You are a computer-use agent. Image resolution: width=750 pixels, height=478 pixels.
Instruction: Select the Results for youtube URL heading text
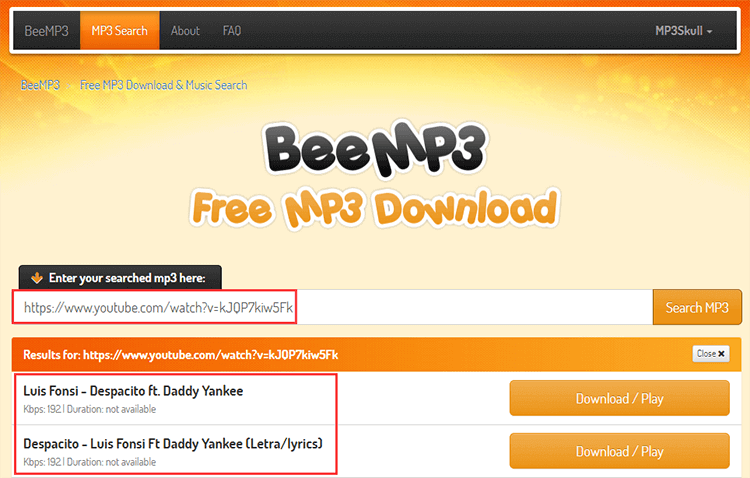tap(180, 355)
